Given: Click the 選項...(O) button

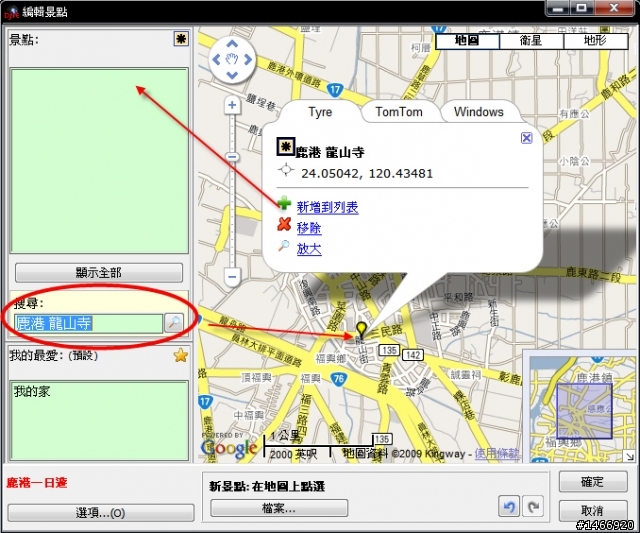Looking at the screenshot, I should click(x=100, y=513).
